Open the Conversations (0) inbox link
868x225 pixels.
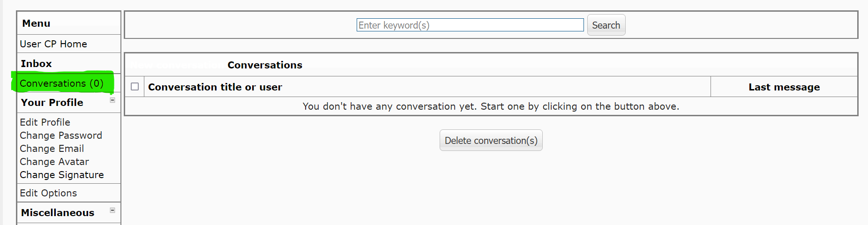tap(61, 83)
